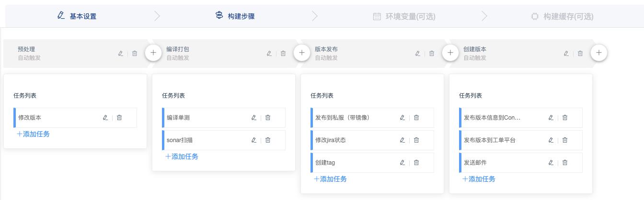Go to the 构建步骤 step

(235, 16)
